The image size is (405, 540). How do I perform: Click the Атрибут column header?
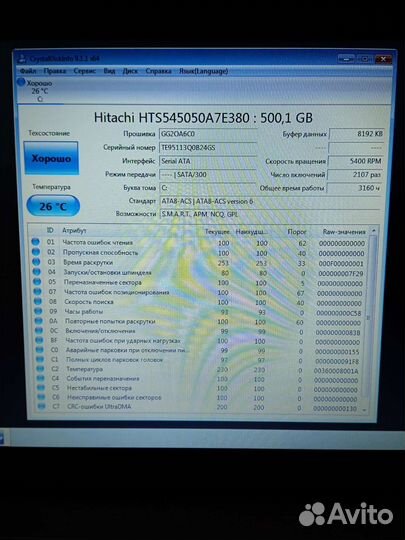tap(74, 230)
